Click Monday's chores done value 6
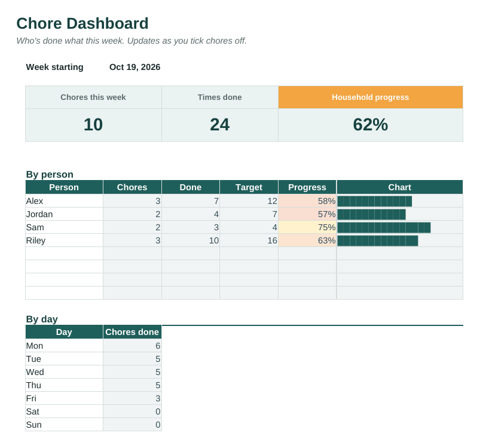 click(x=132, y=346)
